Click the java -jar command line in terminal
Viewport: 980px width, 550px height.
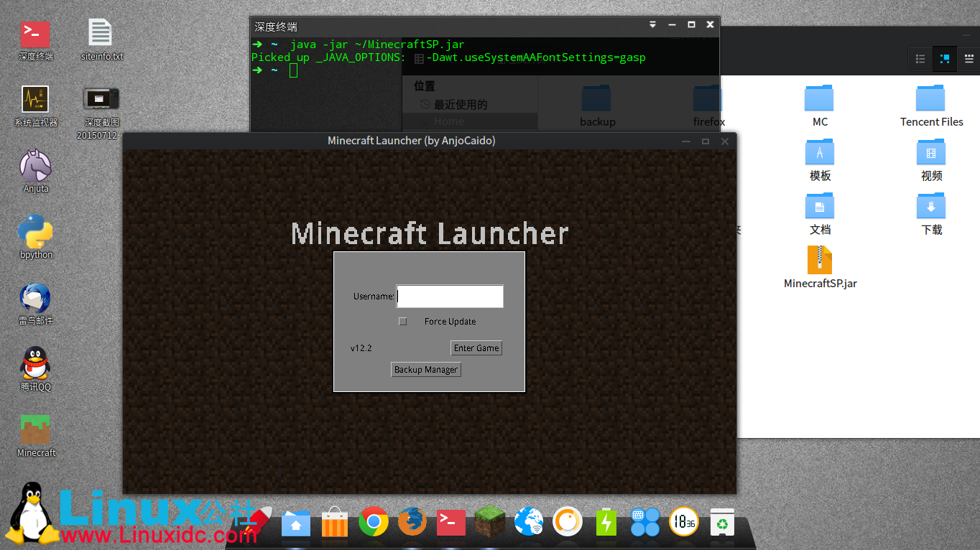pos(377,45)
